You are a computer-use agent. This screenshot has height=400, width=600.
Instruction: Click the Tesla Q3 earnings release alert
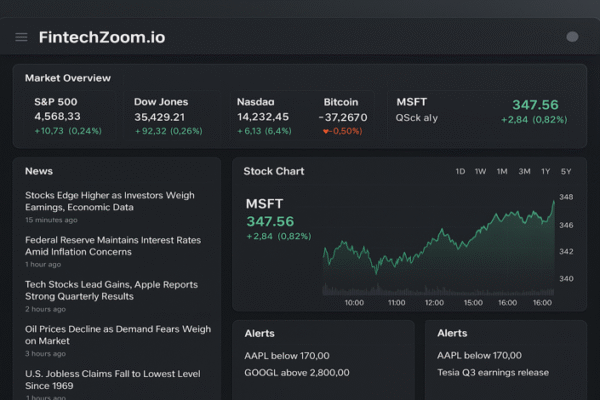point(493,372)
